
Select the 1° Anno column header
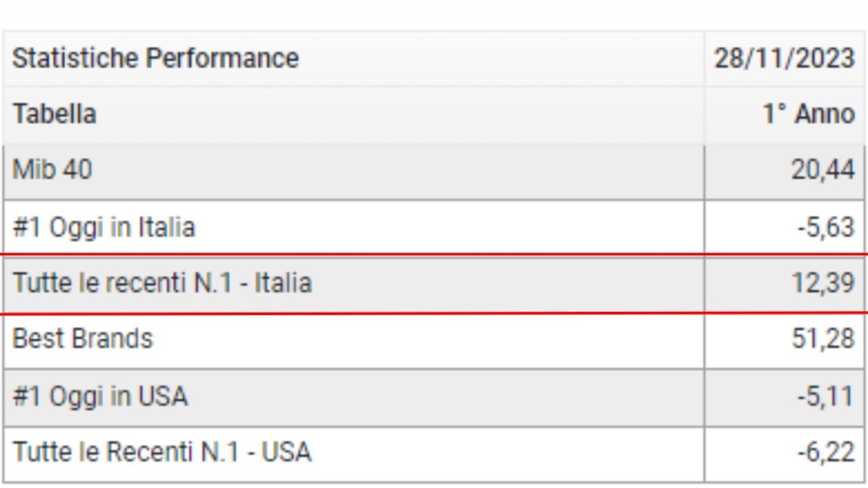[x=808, y=115]
